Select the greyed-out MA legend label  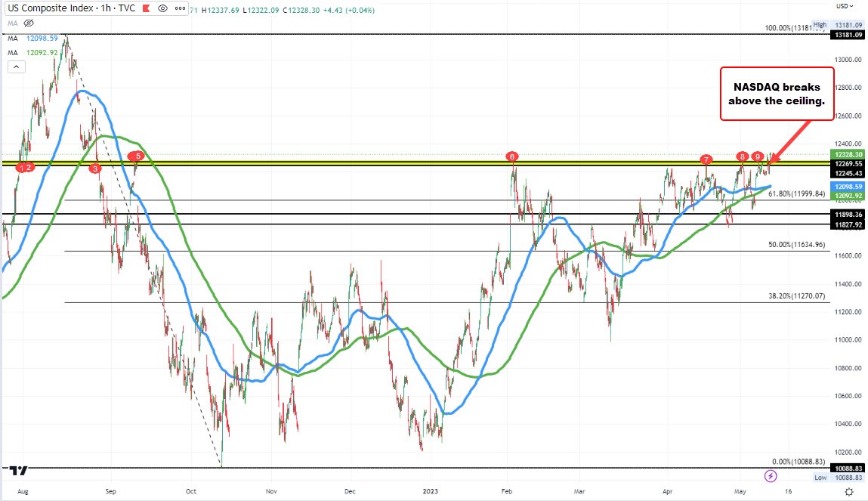(13, 23)
